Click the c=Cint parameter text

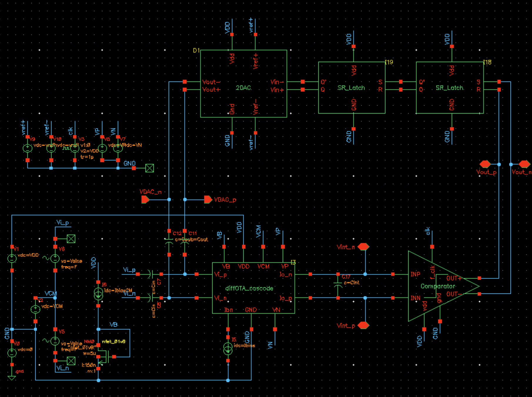pyautogui.click(x=352, y=282)
